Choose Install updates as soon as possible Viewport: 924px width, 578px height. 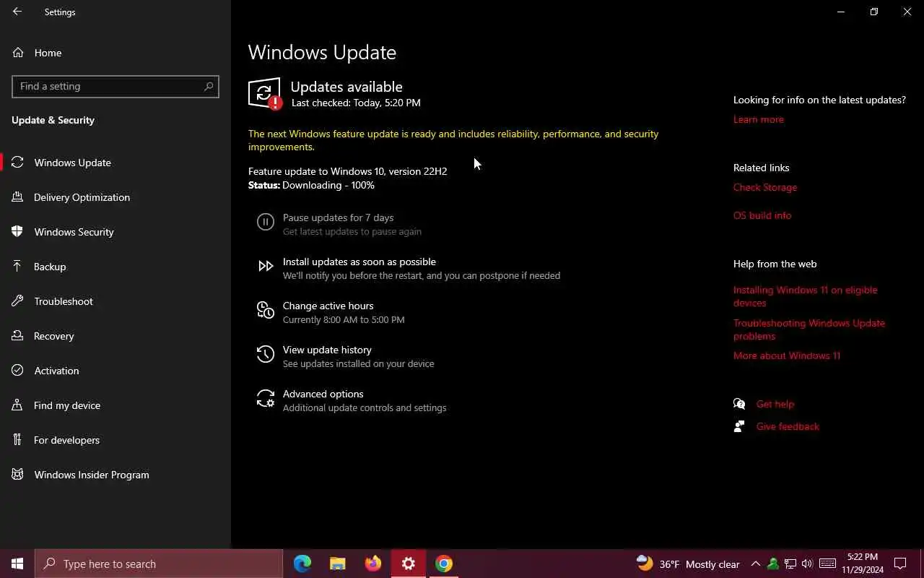359,262
